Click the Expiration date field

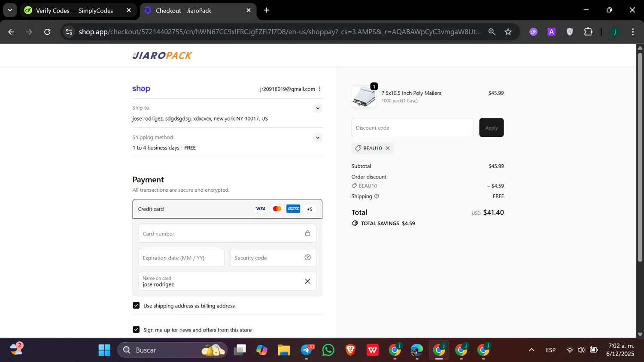tap(181, 257)
